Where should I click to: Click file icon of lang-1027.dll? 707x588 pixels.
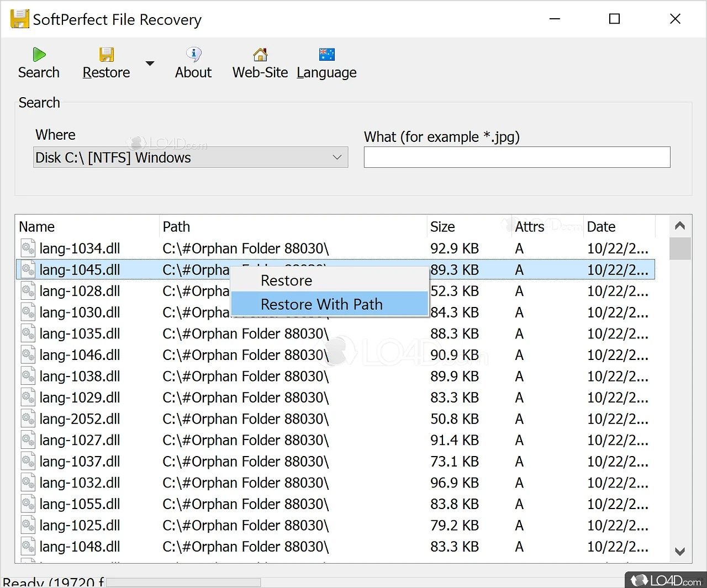[x=28, y=440]
